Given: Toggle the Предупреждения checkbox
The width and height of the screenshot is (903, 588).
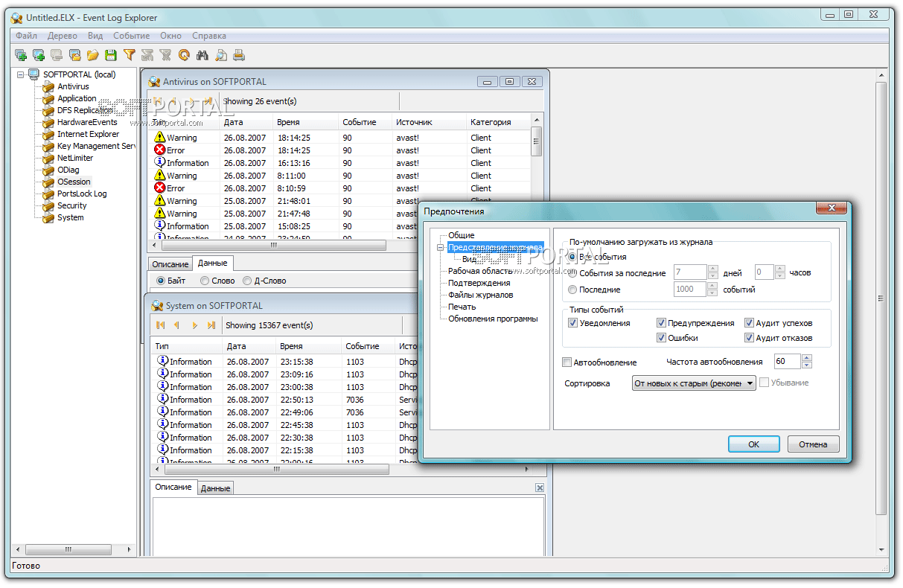Looking at the screenshot, I should coord(661,323).
